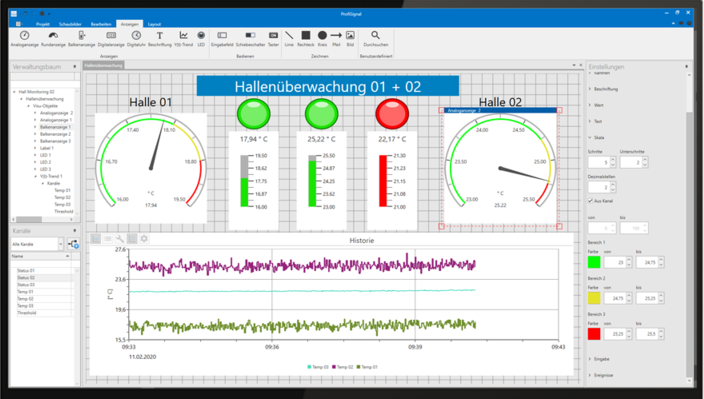Switch to the Layout ribbon tab
Screen dimensions: 704x399
point(154,24)
